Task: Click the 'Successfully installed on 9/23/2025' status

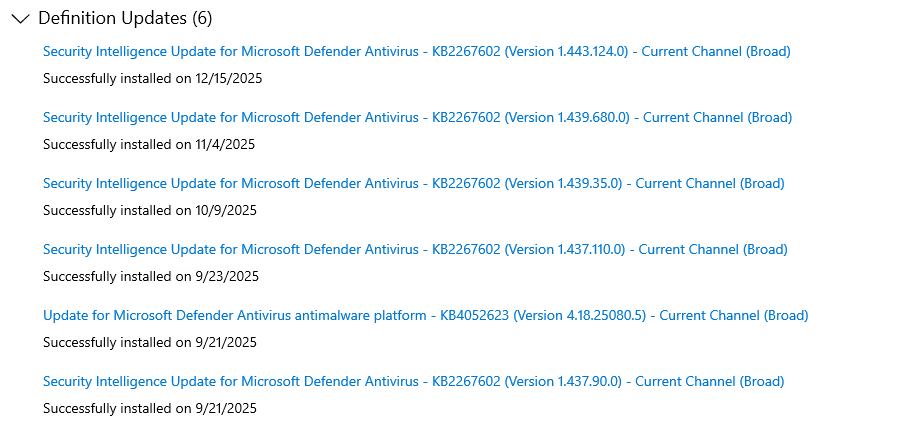Action: point(150,276)
